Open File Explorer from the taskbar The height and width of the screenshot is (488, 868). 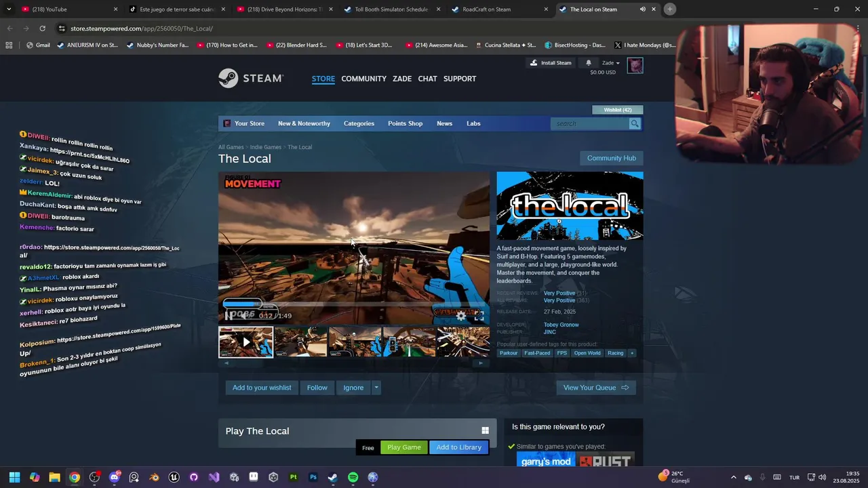(54, 477)
